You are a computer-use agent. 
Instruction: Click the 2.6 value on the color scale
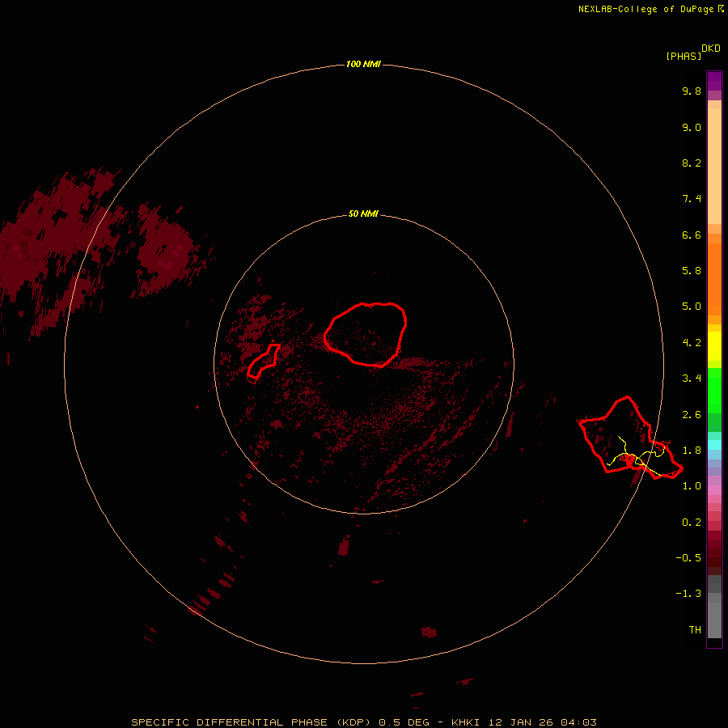click(692, 415)
